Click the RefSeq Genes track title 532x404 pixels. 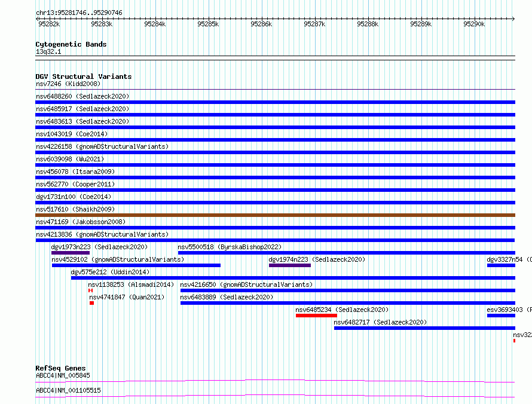[60, 368]
